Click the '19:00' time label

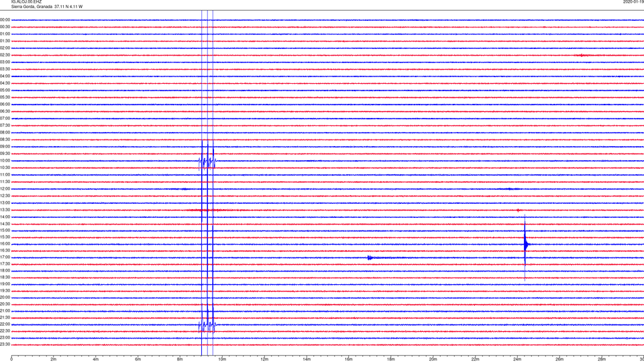[x=5, y=284]
